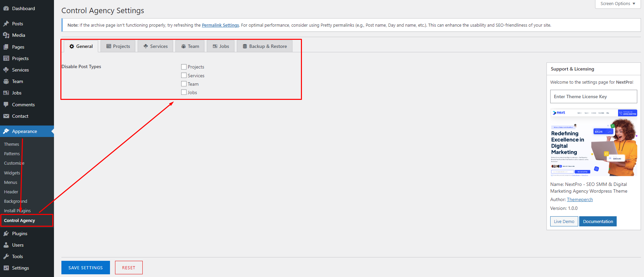This screenshot has height=277, width=644.
Task: Click the Version: 1.0.0 text
Action: tap(564, 208)
